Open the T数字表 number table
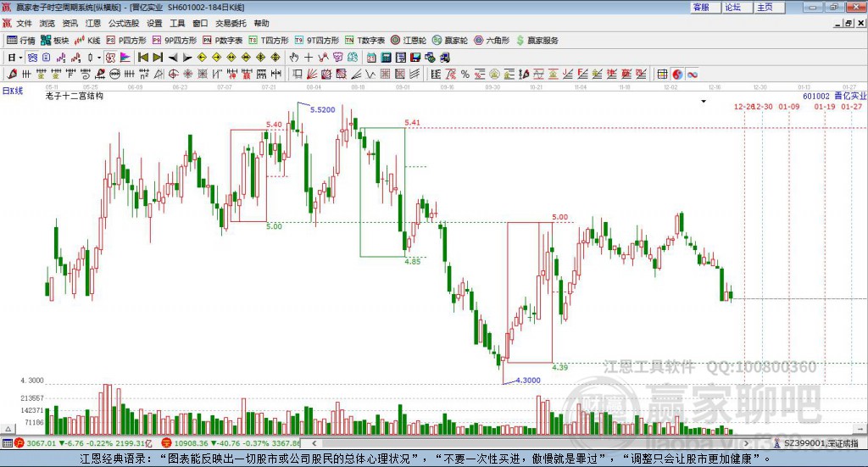Screen dimensions: 868x467 [364, 41]
